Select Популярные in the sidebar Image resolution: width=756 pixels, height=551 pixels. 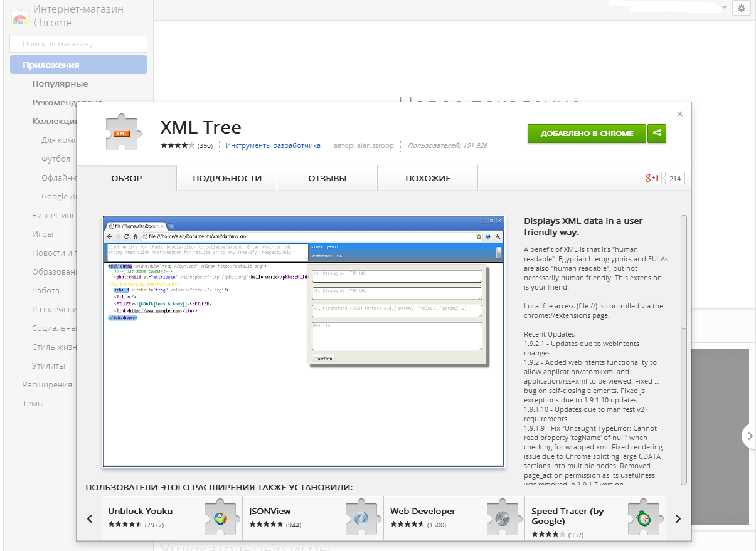coord(60,83)
